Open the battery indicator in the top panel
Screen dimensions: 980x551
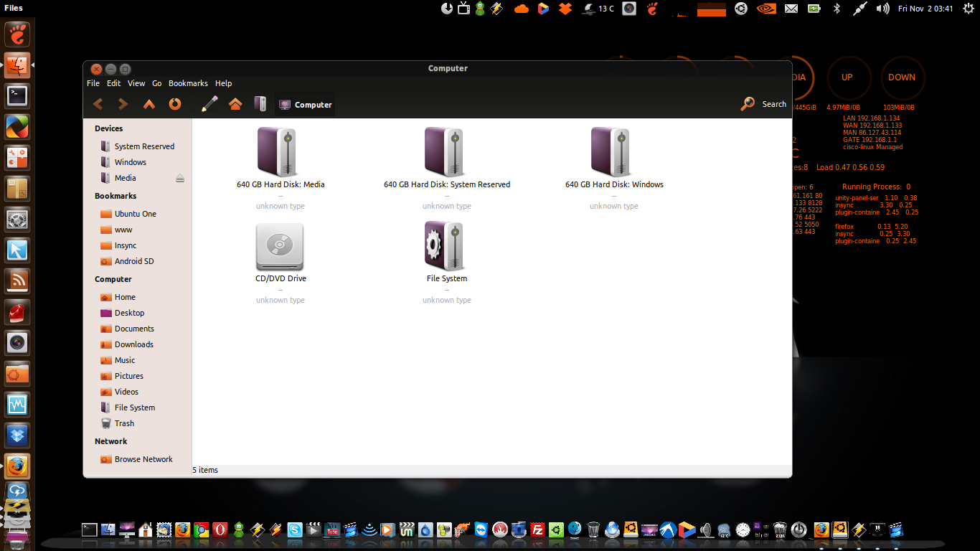point(814,9)
